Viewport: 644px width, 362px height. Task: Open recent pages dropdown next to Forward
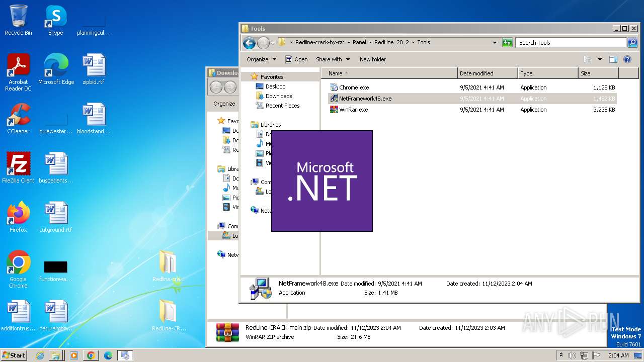(x=273, y=43)
